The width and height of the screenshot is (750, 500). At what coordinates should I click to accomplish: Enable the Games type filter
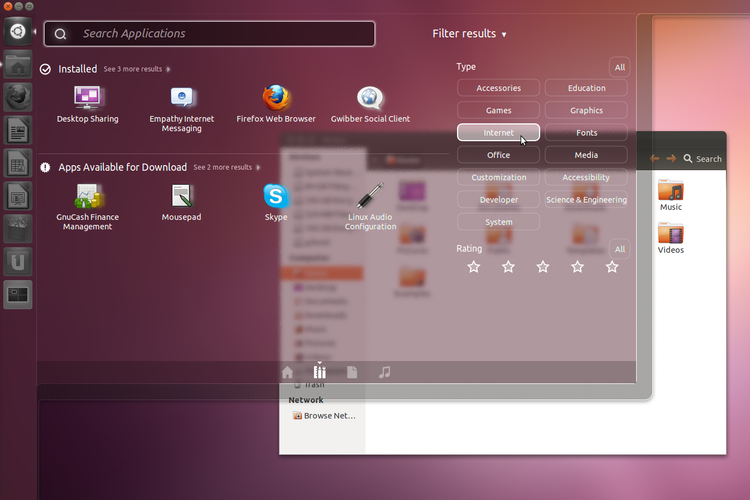tap(498, 110)
